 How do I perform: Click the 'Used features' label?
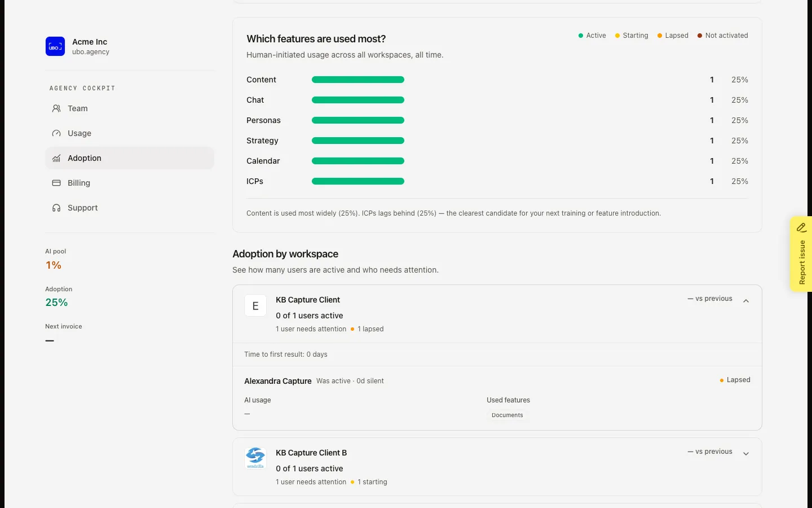coord(508,400)
